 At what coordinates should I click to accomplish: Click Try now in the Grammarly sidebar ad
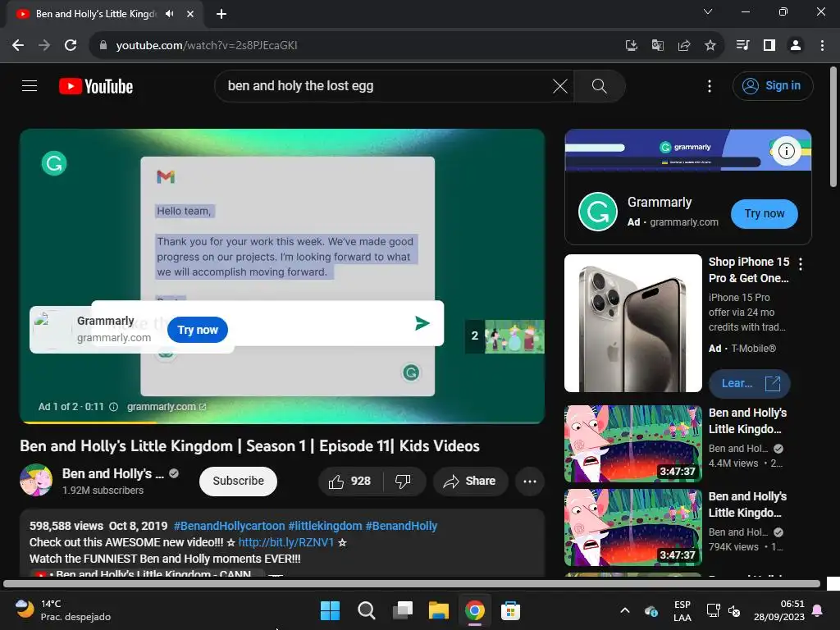tap(764, 214)
